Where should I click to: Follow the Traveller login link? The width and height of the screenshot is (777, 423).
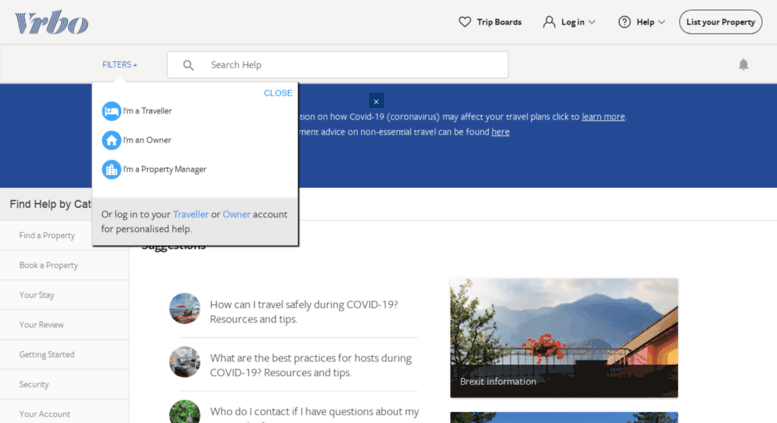tap(191, 214)
